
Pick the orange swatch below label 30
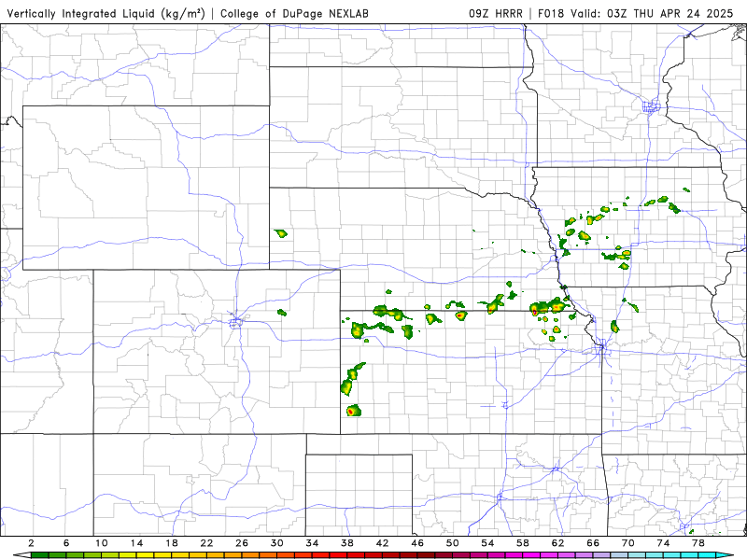pyautogui.click(x=286, y=555)
